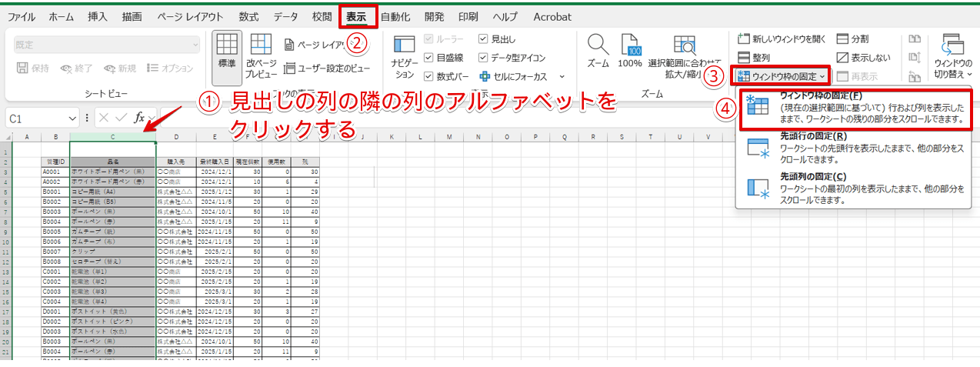Click the fx insert function icon
The width and height of the screenshot is (980, 367).
point(140,118)
